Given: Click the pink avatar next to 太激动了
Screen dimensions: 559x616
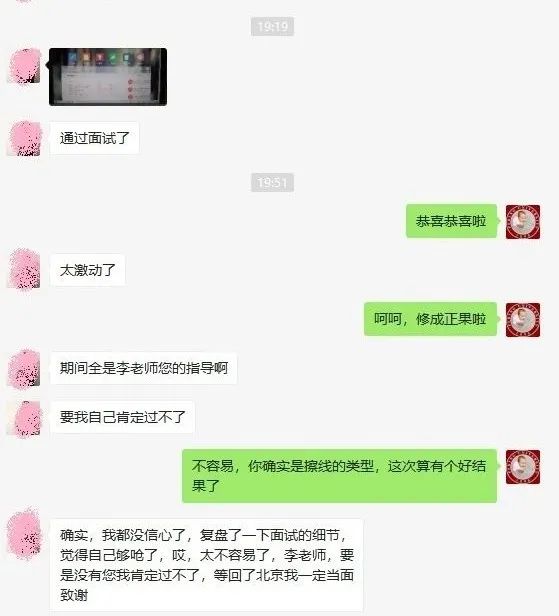Looking at the screenshot, I should 24,270.
